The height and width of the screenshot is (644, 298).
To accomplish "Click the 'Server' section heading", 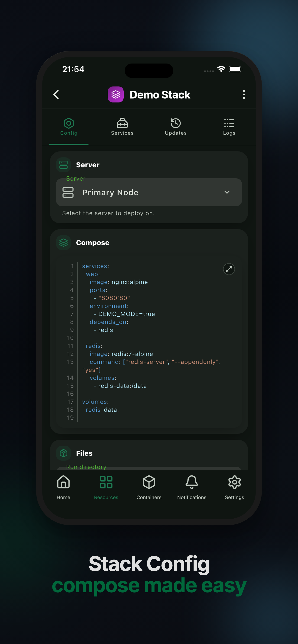I will pyautogui.click(x=88, y=165).
